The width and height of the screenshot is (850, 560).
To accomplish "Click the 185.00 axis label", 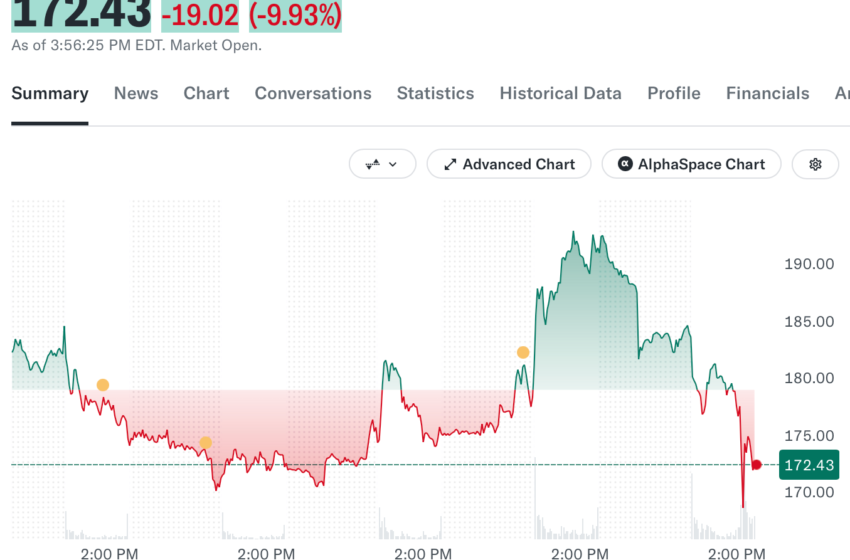I will [x=809, y=321].
